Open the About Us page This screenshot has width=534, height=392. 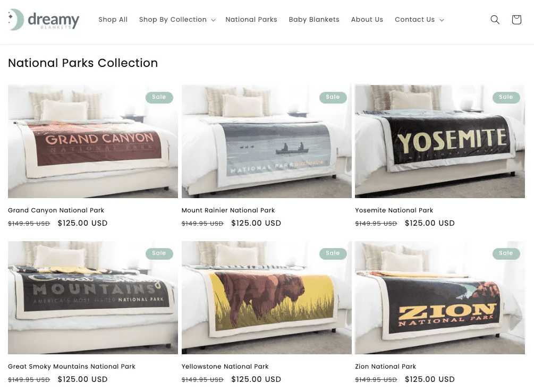367,20
